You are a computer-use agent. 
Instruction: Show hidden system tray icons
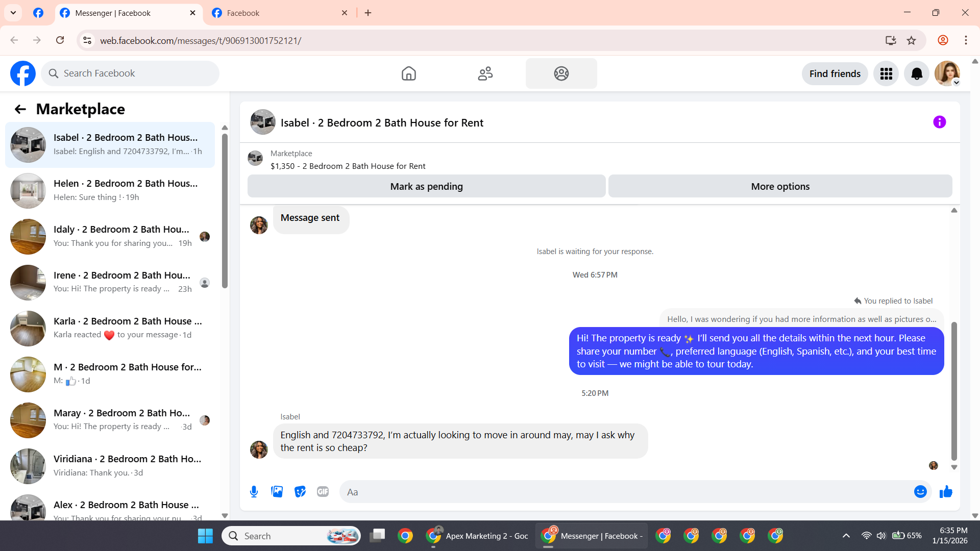point(846,536)
